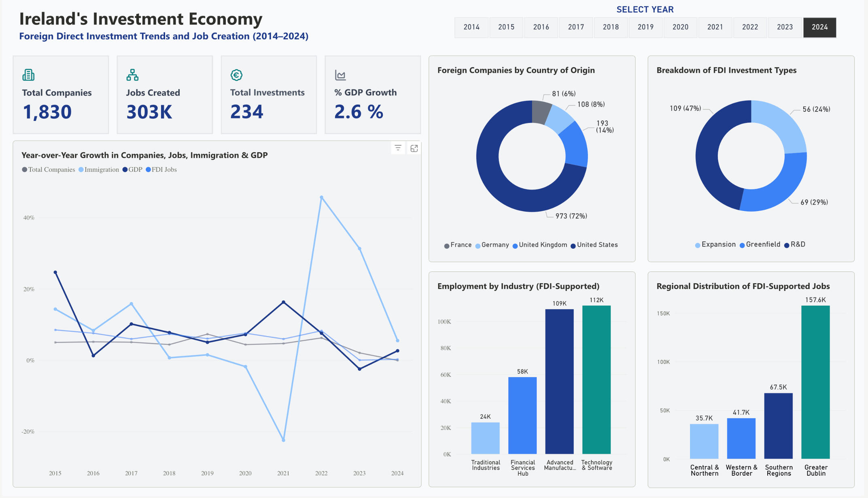Viewport: 868px width, 498px height.
Task: Click the Financial Services Hub bar
Action: click(522, 415)
